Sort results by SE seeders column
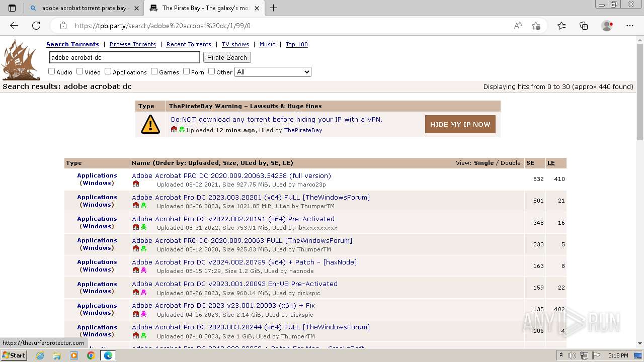The image size is (644, 362). pos(530,163)
